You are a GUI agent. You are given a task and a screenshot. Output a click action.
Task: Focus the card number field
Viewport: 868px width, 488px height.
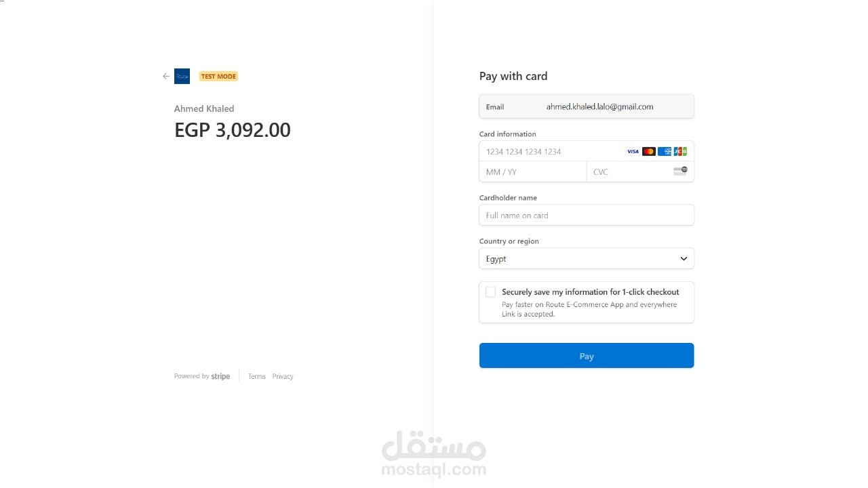[587, 152]
